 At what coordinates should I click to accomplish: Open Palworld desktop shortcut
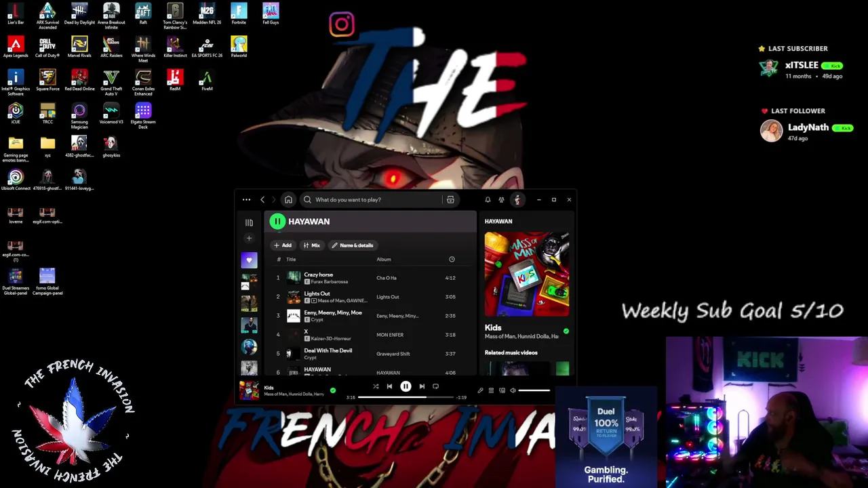pyautogui.click(x=239, y=47)
